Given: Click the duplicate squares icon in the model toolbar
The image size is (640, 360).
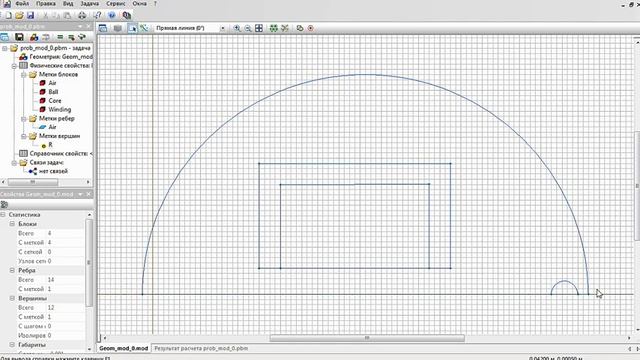Looking at the screenshot, I should tap(300, 28).
